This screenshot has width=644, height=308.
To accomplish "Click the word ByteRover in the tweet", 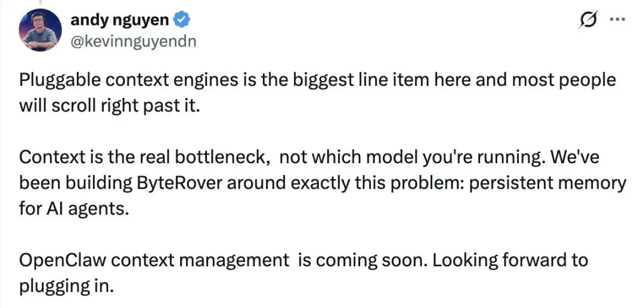I will [x=178, y=183].
